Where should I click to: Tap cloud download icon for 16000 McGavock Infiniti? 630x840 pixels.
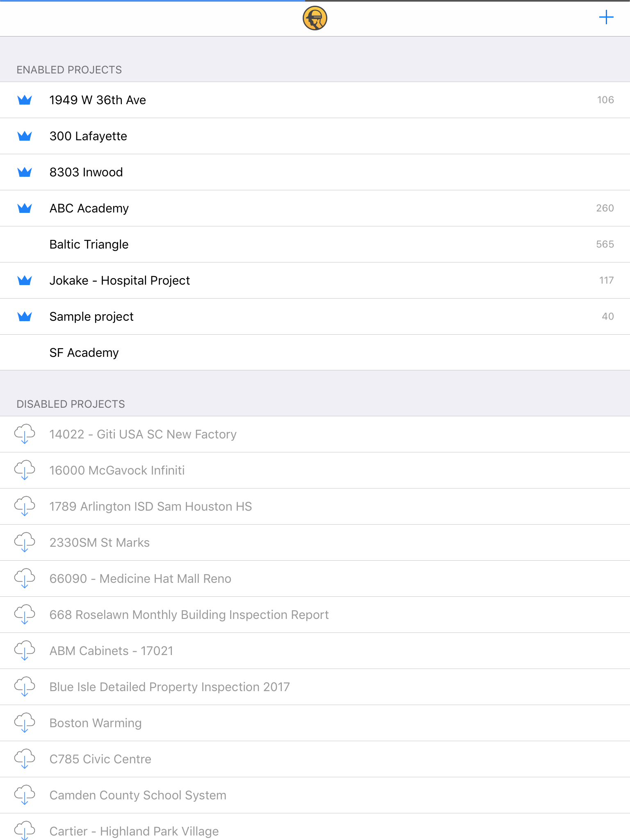pyautogui.click(x=25, y=470)
